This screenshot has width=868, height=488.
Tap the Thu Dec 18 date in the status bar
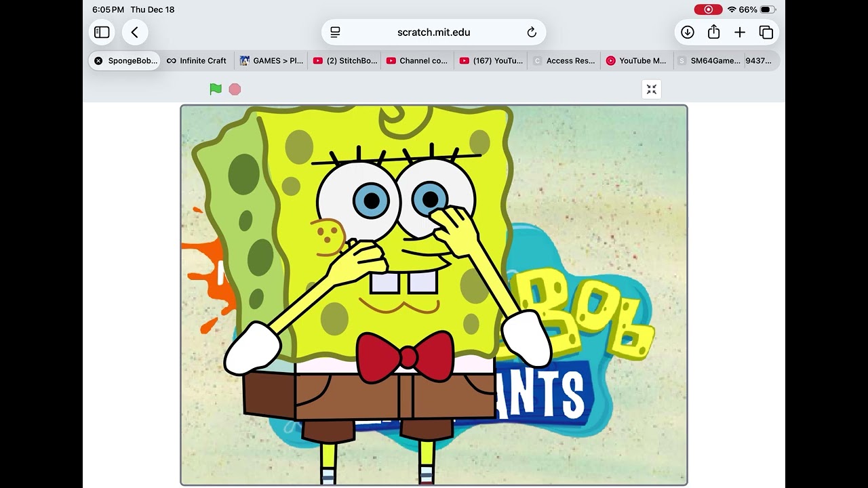153,9
